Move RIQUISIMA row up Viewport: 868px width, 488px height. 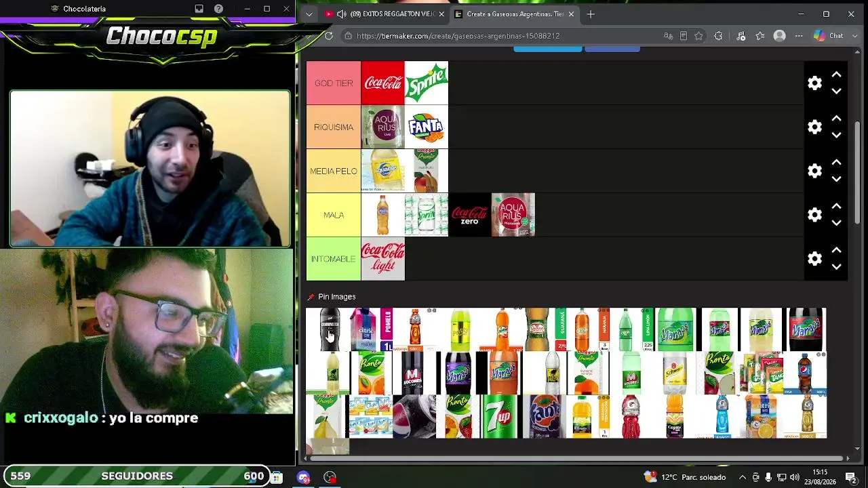click(837, 119)
